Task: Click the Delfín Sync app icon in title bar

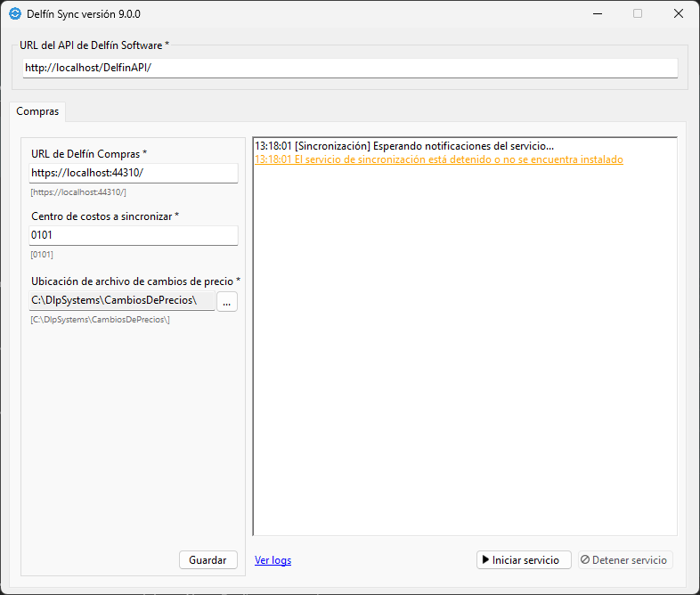Action: [14, 13]
